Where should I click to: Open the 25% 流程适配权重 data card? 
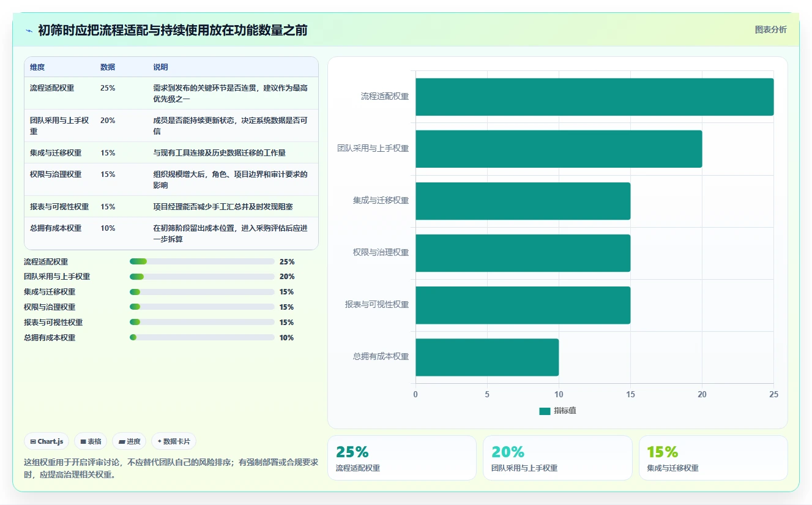(402, 458)
